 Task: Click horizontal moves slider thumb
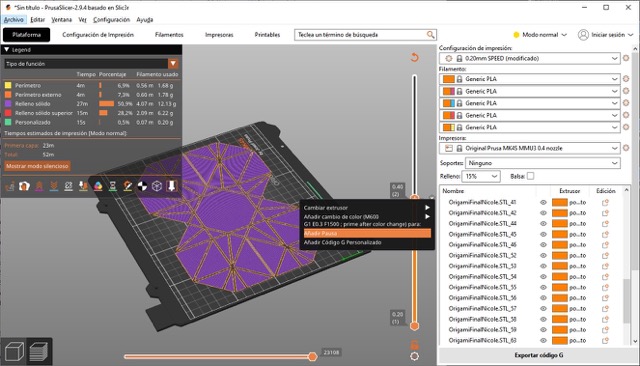(x=312, y=357)
